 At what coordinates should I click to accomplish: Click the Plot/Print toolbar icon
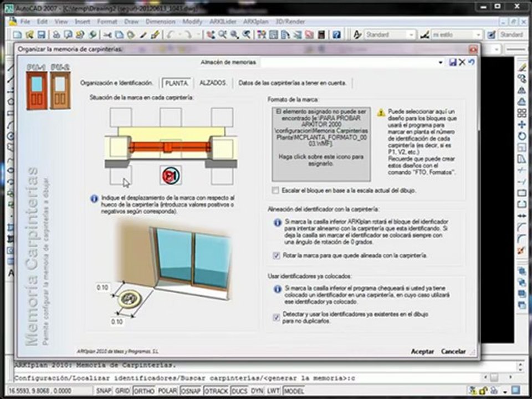(x=57, y=34)
